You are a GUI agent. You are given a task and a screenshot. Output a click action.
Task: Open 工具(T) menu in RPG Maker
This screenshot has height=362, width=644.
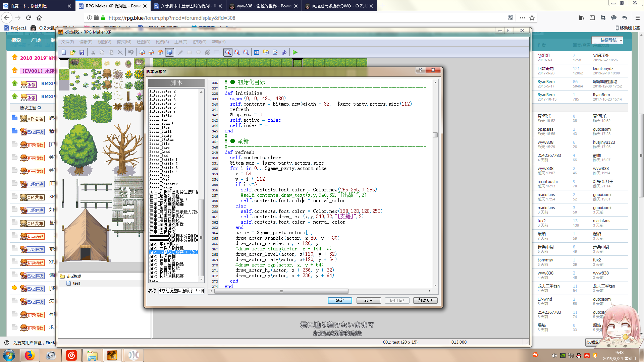(x=181, y=42)
